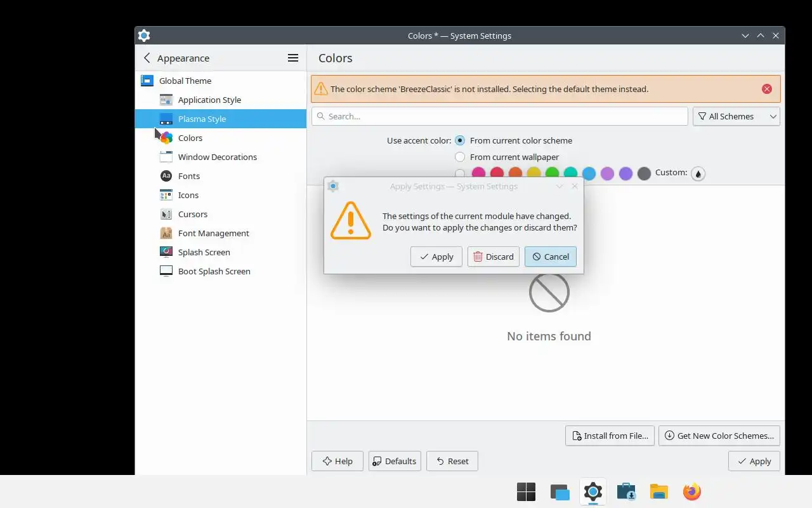
Task: Click the Application Style icon
Action: 166,100
